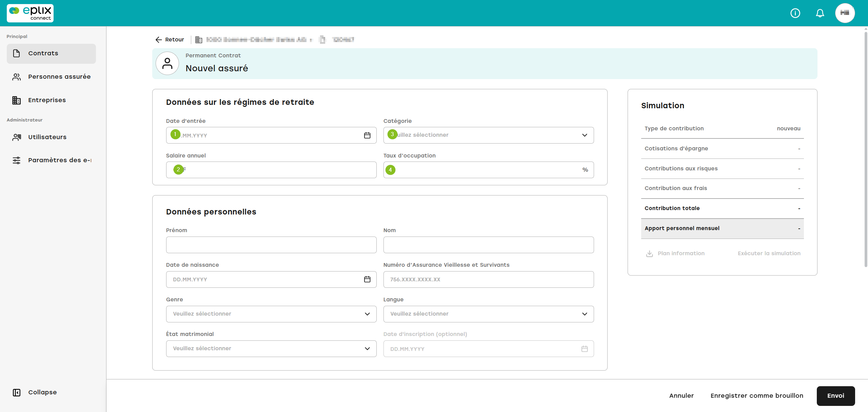Click the Utilisateurs icon in sidebar
This screenshot has height=412, width=868.
pos(17,137)
